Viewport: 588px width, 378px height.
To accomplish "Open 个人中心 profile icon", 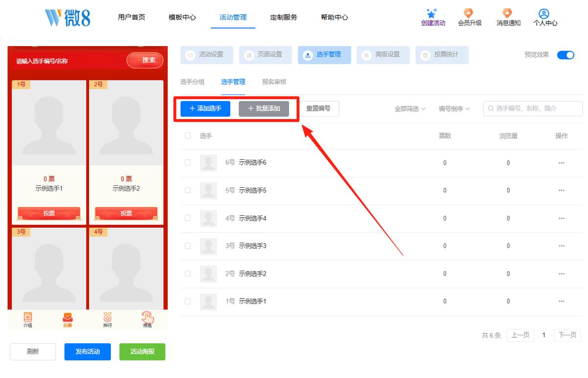I will click(x=543, y=14).
